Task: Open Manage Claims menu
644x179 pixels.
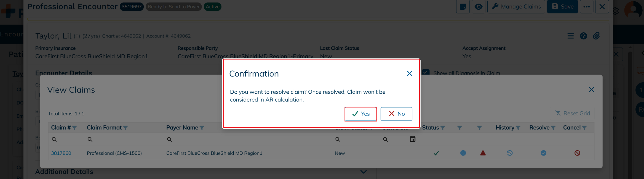Action: (x=516, y=7)
